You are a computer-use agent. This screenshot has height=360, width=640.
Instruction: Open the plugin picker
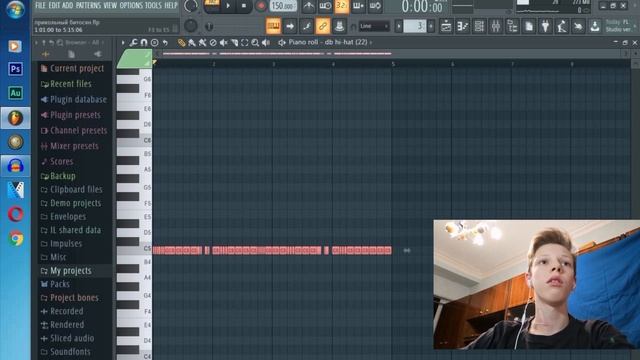[x=545, y=26]
